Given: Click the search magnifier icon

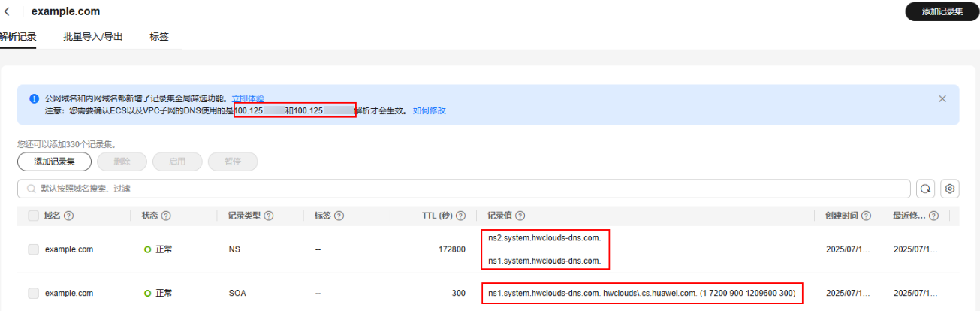Looking at the screenshot, I should tap(32, 189).
